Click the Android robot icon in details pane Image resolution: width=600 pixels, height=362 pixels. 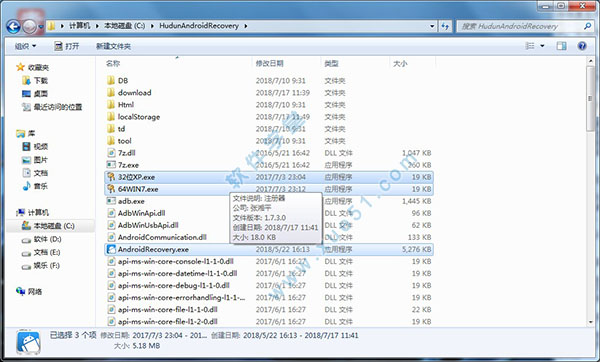click(28, 342)
